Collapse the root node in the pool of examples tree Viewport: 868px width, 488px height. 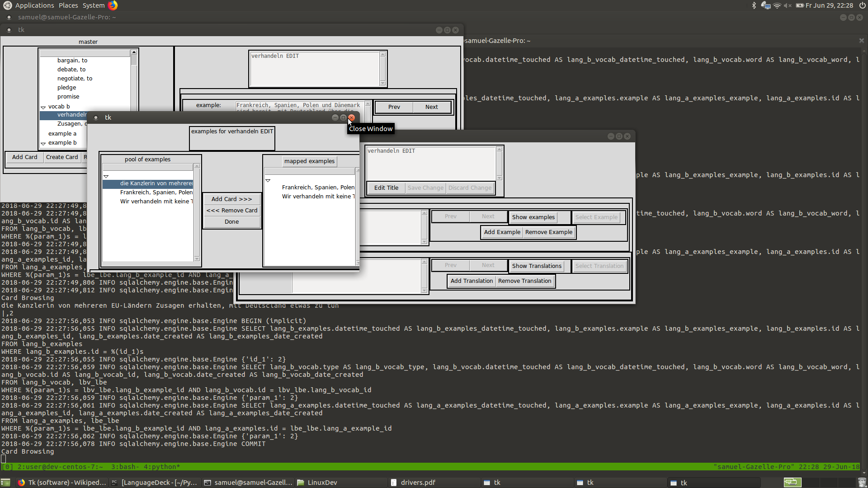coord(106,177)
